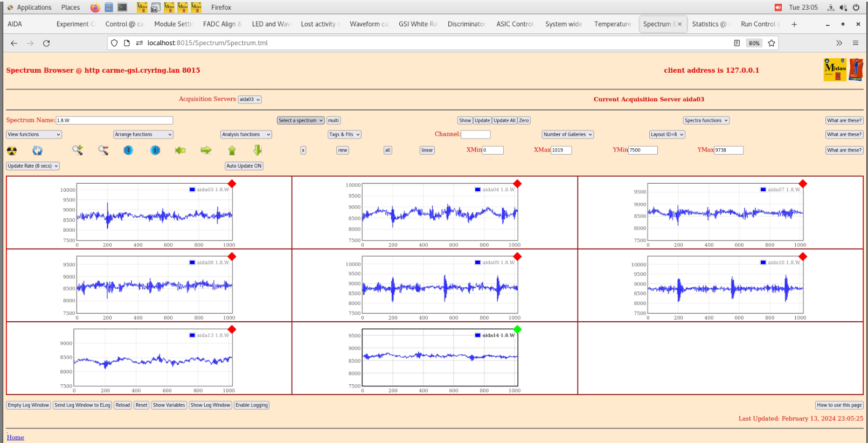The width and height of the screenshot is (868, 443).
Task: Click the red diamond on aida10 spectrum
Action: (803, 257)
